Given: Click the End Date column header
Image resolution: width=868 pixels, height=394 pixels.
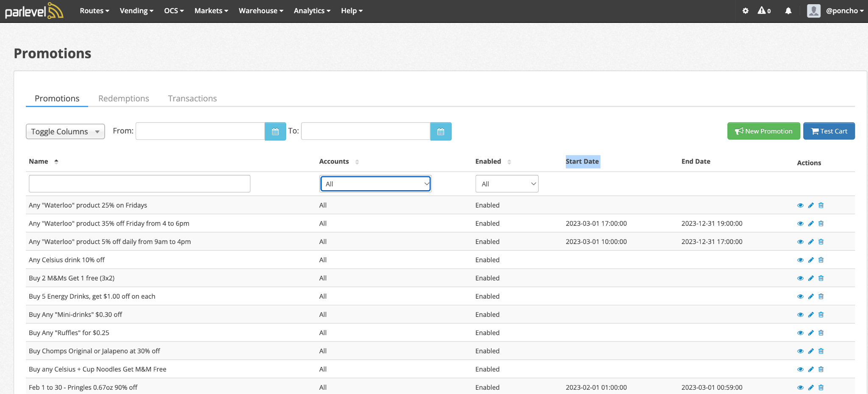Looking at the screenshot, I should click(696, 161).
